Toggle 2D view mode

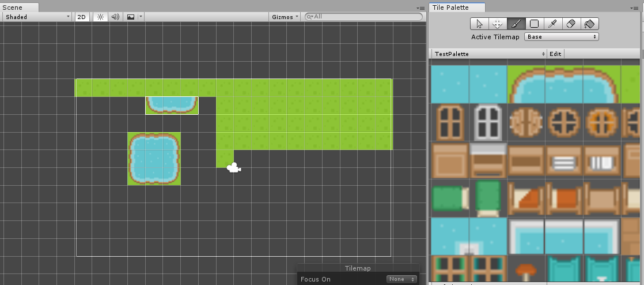[81, 17]
